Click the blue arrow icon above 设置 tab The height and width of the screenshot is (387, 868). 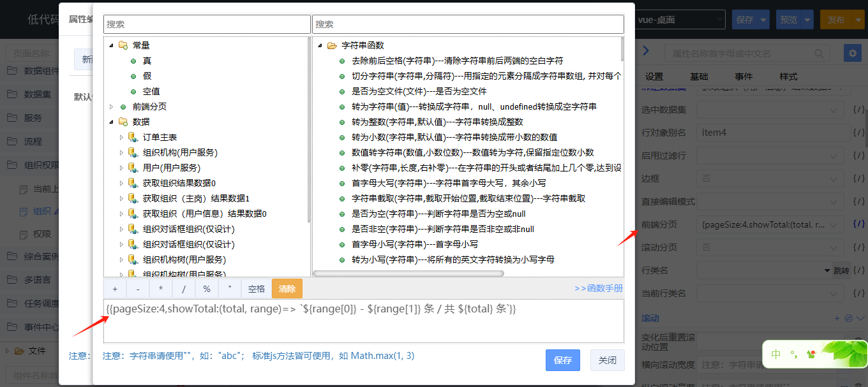tap(646, 51)
